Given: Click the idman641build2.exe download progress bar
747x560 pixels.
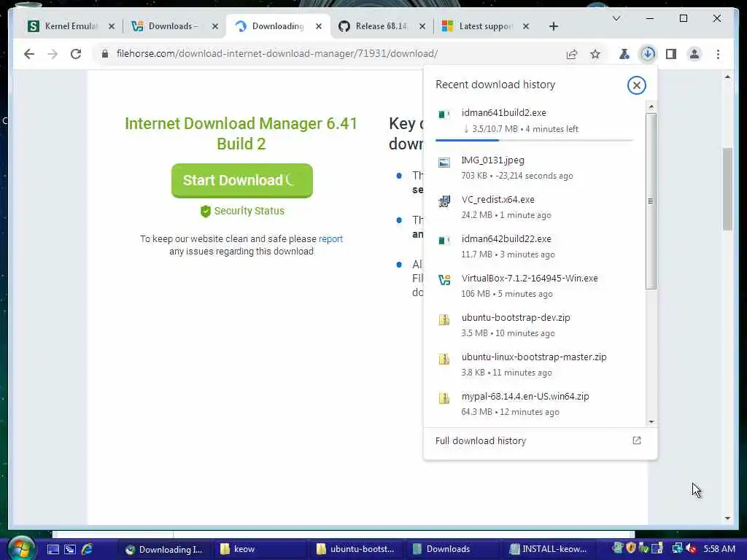Looking at the screenshot, I should point(534,141).
